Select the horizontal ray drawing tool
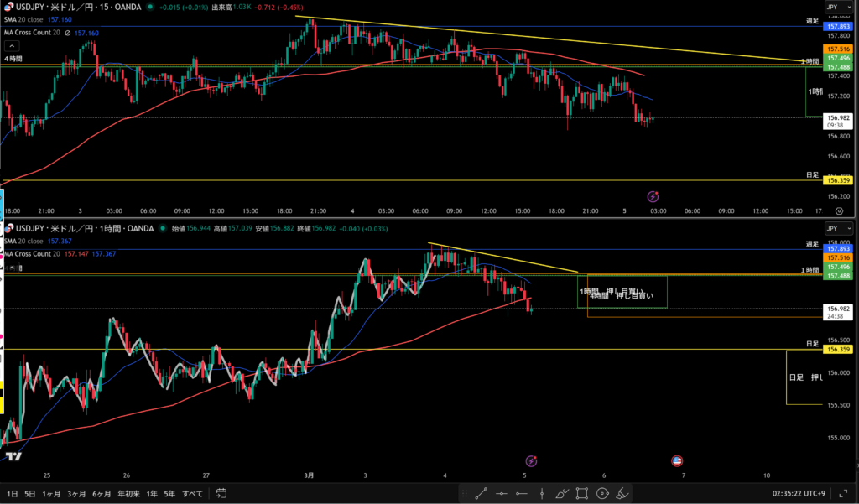859x504 pixels. [x=522, y=494]
